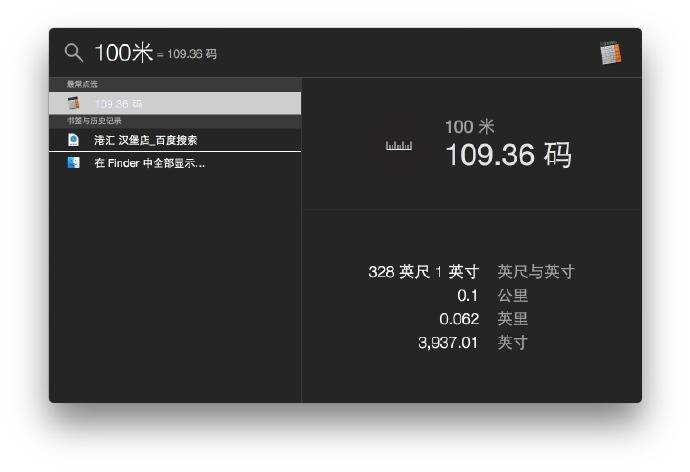The image size is (690, 472).
Task: Click the search field containing 100米
Action: 124,53
